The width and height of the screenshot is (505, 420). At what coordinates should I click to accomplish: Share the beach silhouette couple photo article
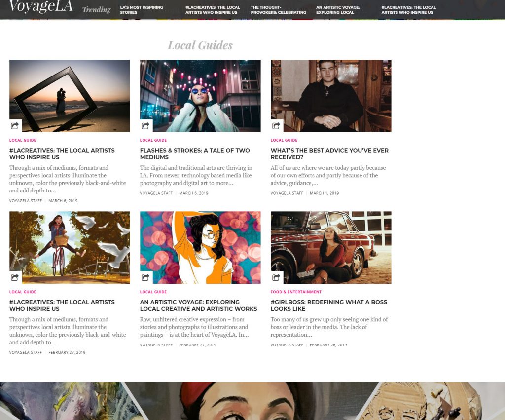(x=15, y=126)
